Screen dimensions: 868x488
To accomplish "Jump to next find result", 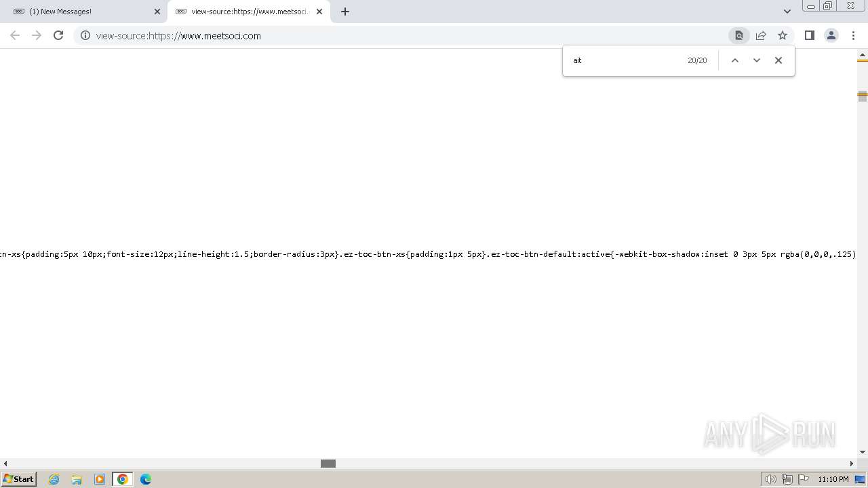I will click(757, 60).
